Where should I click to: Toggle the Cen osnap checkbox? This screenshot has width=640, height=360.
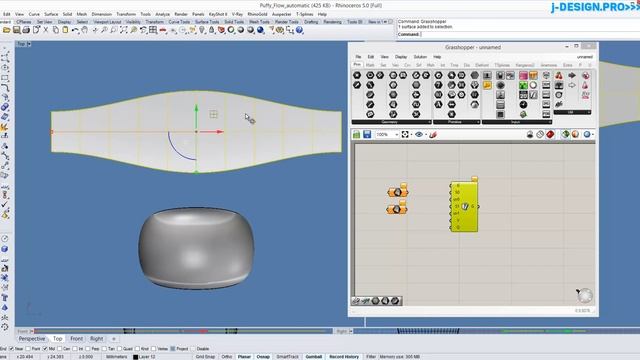pos(60,349)
